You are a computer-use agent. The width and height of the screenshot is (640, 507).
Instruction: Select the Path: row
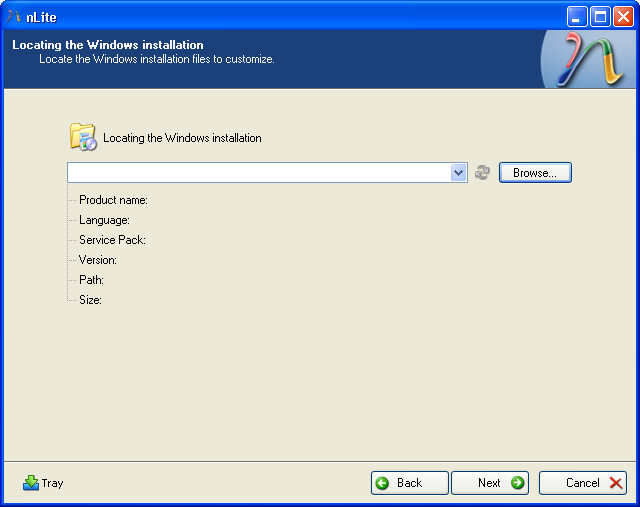point(91,280)
